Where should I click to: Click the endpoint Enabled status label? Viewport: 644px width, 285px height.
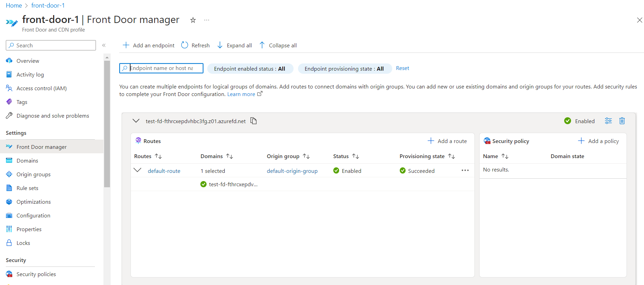tap(585, 121)
